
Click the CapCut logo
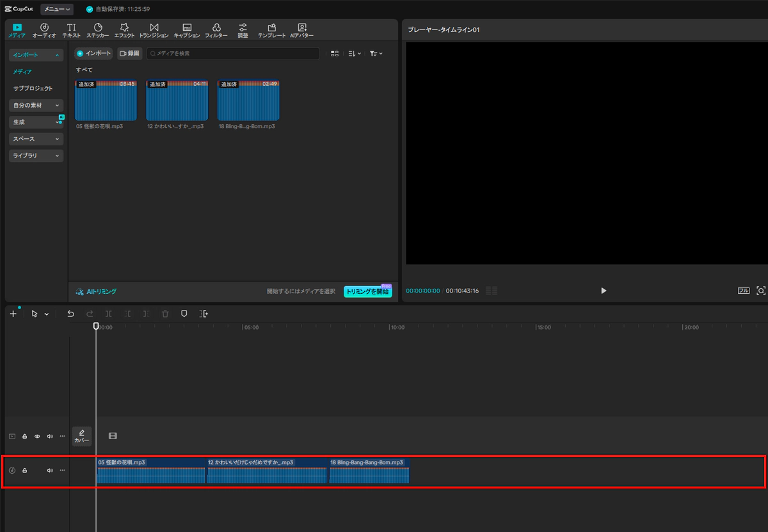click(x=19, y=9)
